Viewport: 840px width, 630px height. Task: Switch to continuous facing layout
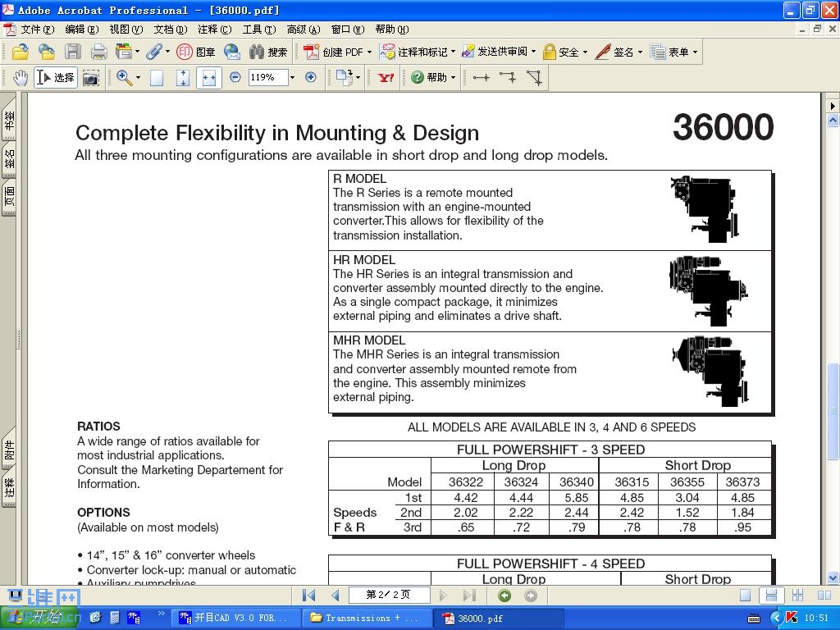click(x=797, y=596)
